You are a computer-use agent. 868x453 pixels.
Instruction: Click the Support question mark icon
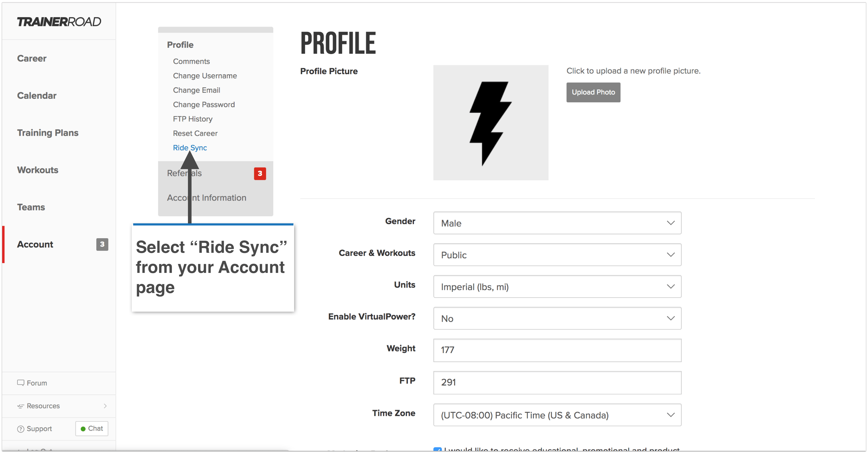[21, 429]
